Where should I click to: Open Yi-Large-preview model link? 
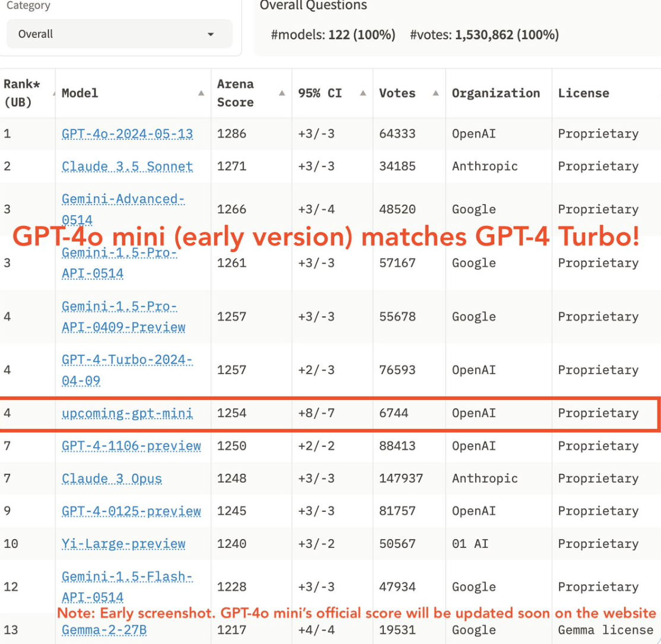coord(123,544)
